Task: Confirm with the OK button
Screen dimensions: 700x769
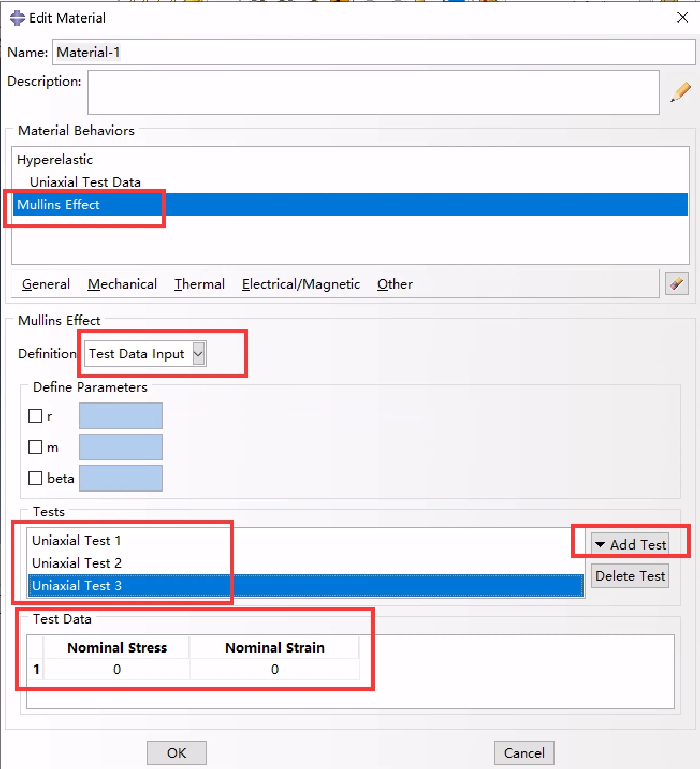Action: click(177, 753)
